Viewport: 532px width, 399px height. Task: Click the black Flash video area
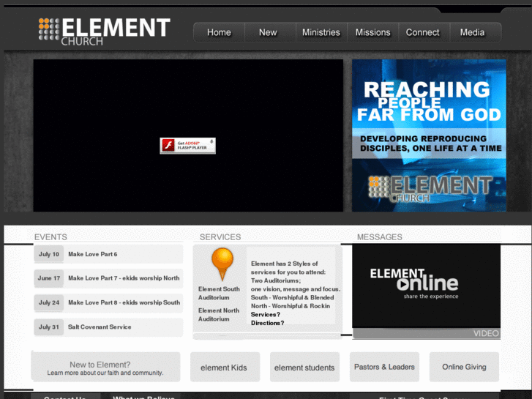pos(188,135)
